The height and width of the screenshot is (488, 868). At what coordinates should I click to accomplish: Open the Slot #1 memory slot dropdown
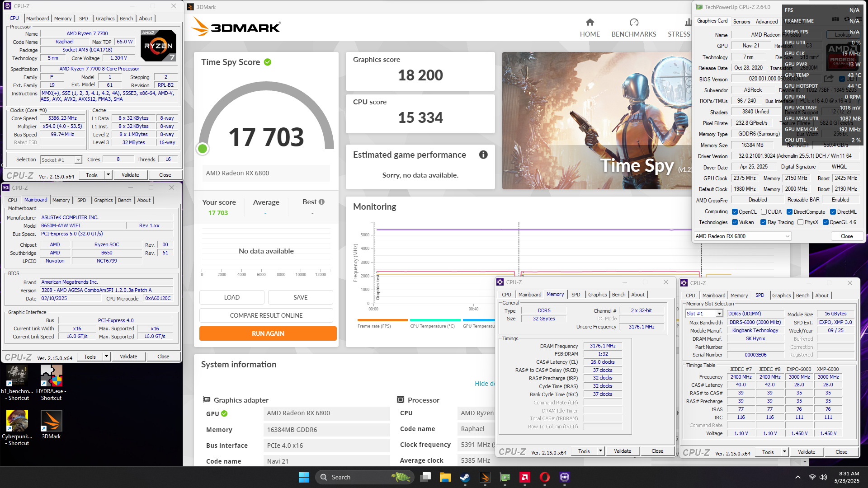click(704, 314)
